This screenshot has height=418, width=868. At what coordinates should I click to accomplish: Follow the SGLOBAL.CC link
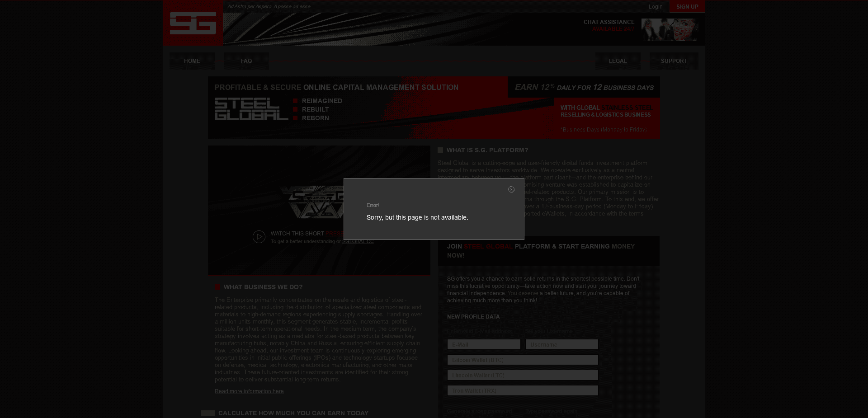[358, 241]
